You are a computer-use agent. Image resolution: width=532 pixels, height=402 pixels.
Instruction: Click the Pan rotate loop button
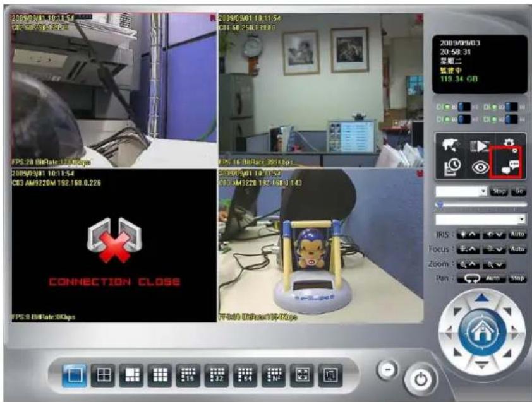[x=471, y=278]
